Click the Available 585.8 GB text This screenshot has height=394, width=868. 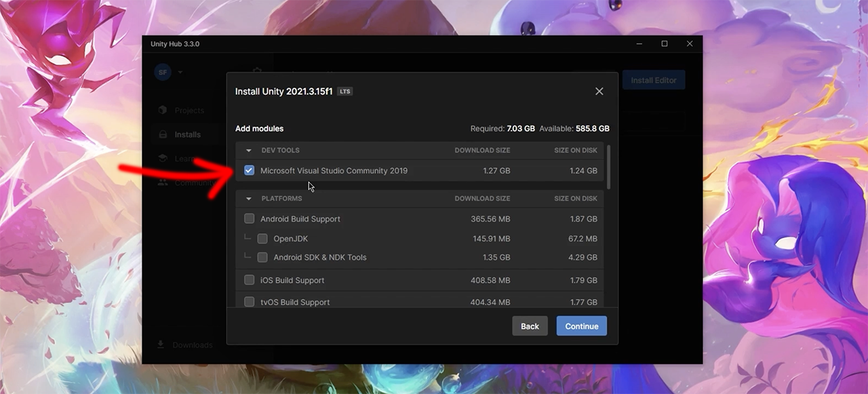point(574,128)
